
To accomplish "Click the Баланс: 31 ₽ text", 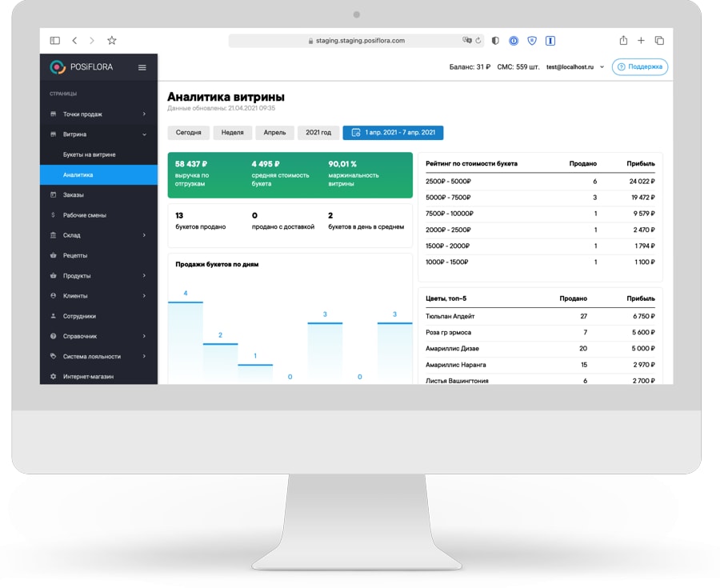I will click(470, 67).
